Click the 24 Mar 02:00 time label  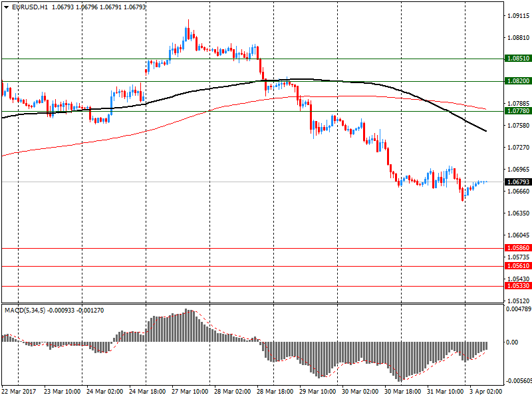[104, 392]
